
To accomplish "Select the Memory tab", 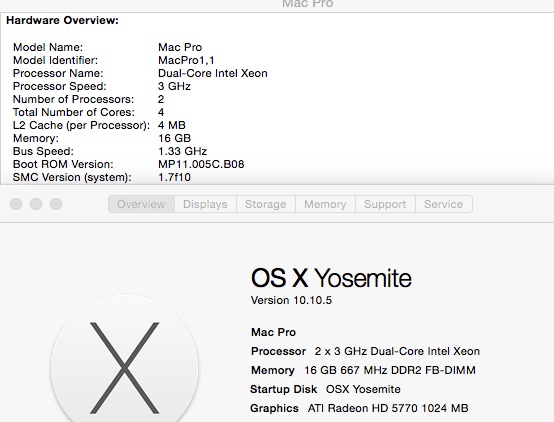I will coord(325,204).
